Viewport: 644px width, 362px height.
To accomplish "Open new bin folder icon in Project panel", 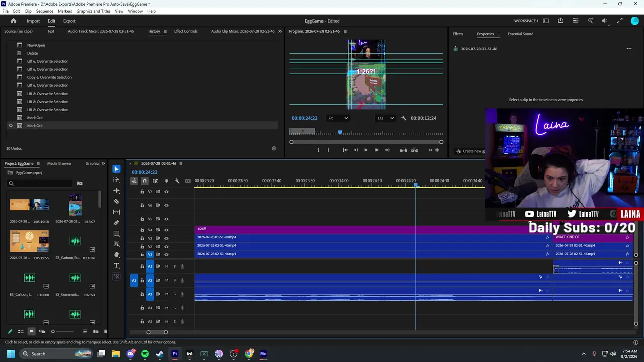I will [x=79, y=183].
